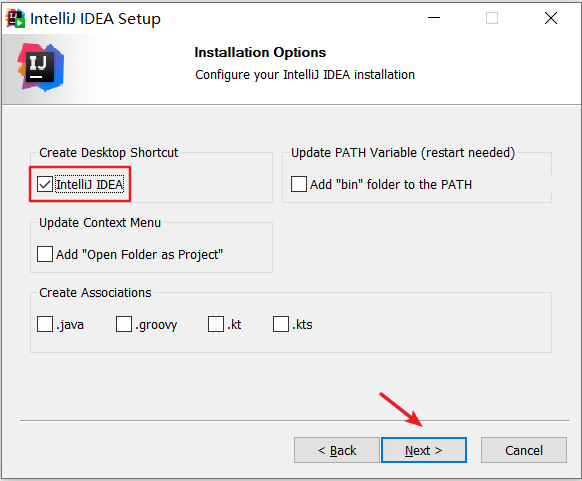
Task: Check the .java file association box
Action: coord(45,324)
